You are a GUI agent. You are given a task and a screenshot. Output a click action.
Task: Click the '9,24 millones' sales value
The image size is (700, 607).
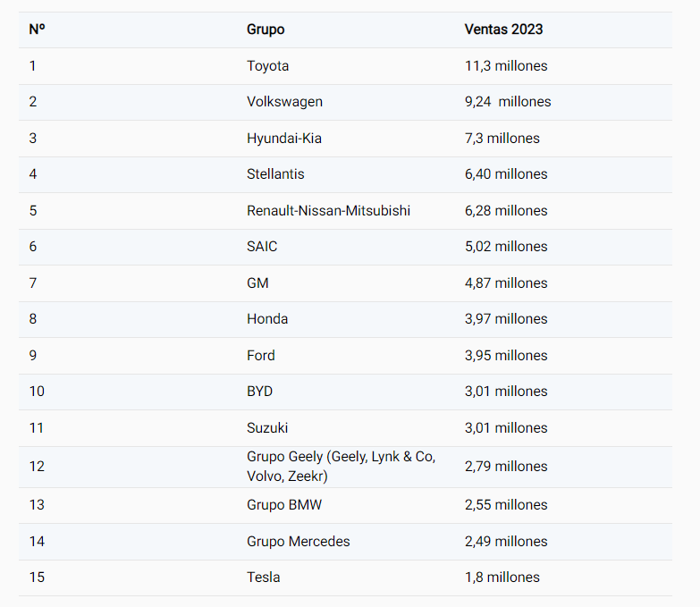tap(508, 102)
